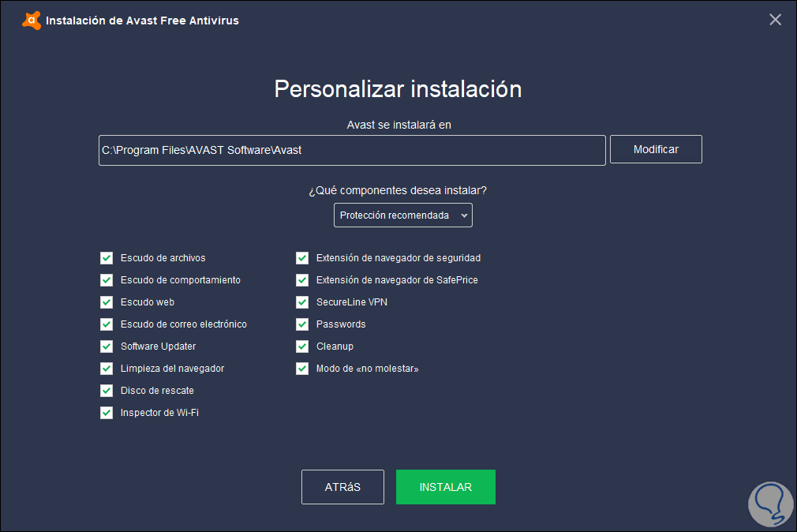Go back with the ATRÁS button

point(342,487)
